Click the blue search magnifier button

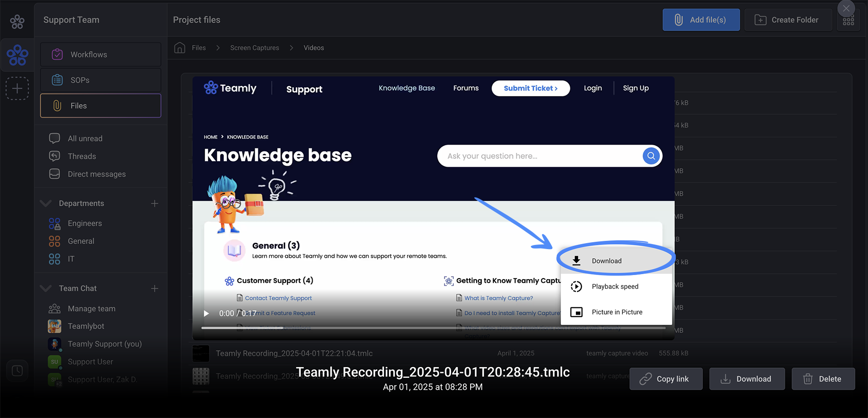652,156
